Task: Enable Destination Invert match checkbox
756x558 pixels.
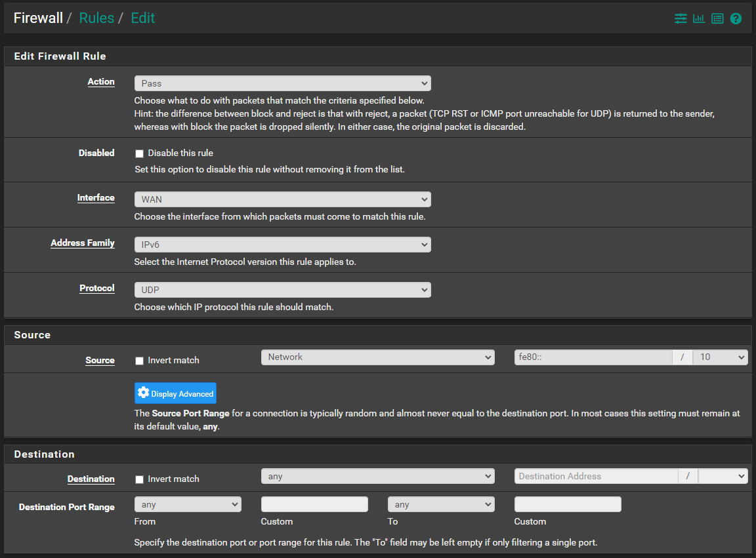Action: click(x=139, y=479)
